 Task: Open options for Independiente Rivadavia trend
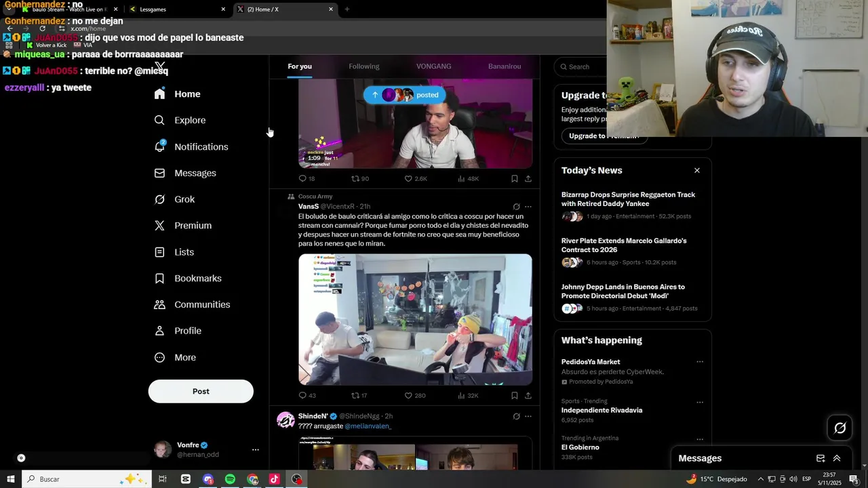pos(700,402)
